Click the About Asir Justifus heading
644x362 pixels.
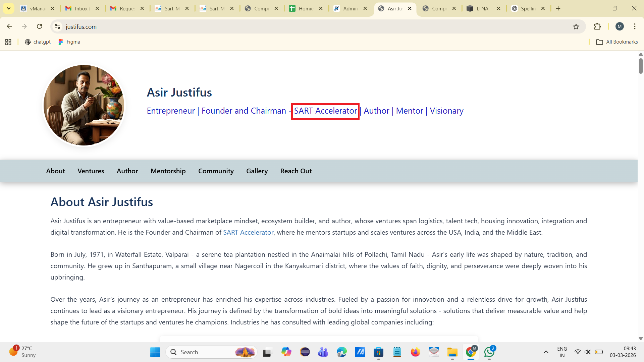pyautogui.click(x=102, y=202)
